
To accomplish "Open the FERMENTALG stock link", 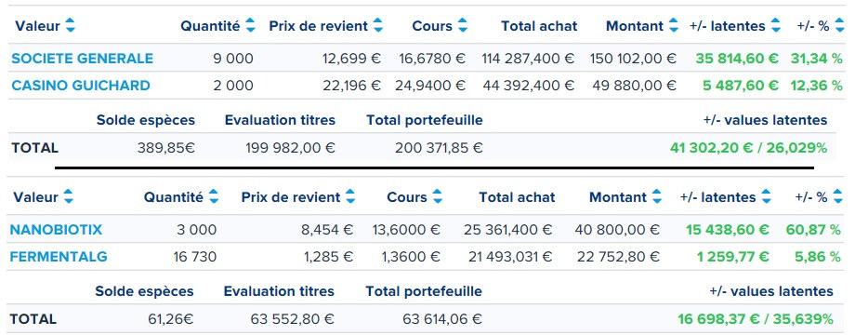I will coord(59,257).
